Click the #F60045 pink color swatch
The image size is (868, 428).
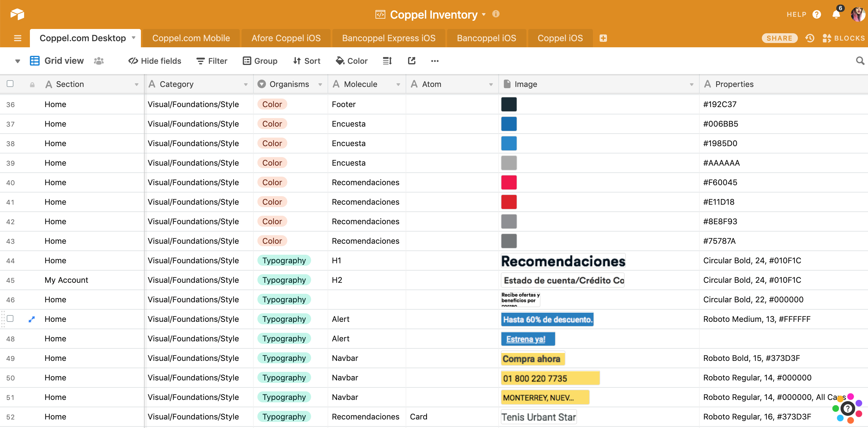[508, 182]
